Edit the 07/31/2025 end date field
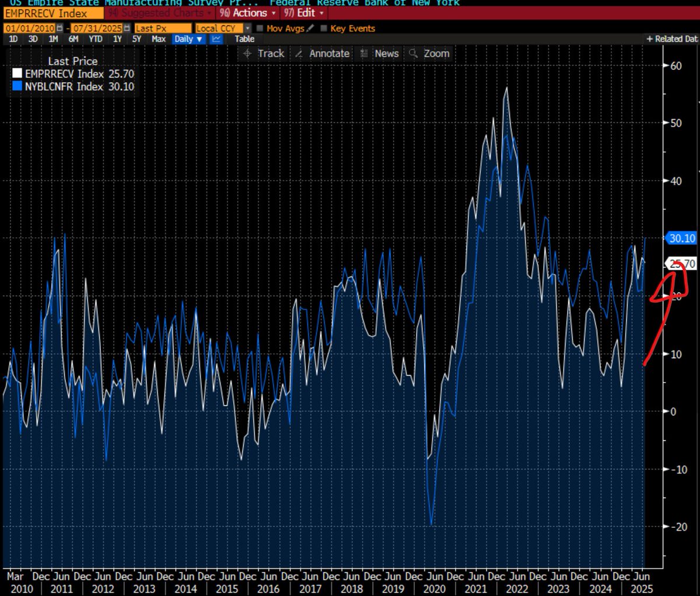The image size is (700, 596). 97,28
